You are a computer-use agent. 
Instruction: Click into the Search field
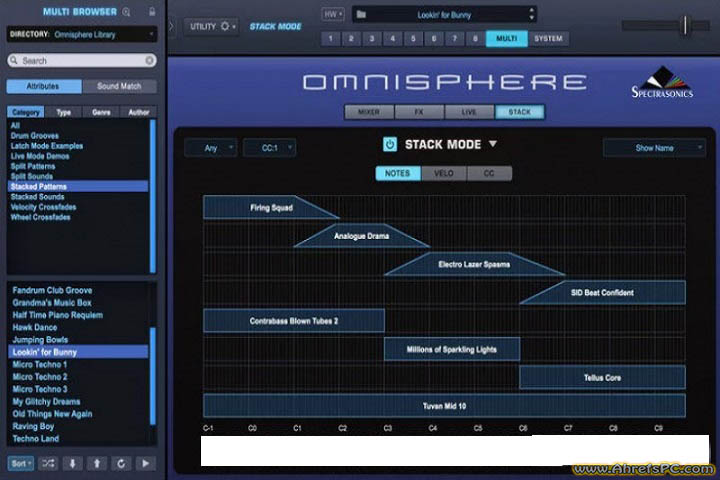[82, 60]
